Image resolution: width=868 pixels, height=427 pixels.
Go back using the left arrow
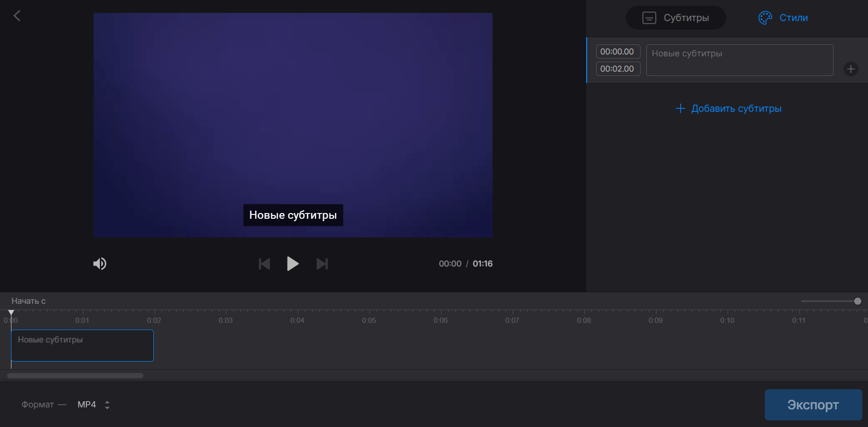(x=17, y=16)
